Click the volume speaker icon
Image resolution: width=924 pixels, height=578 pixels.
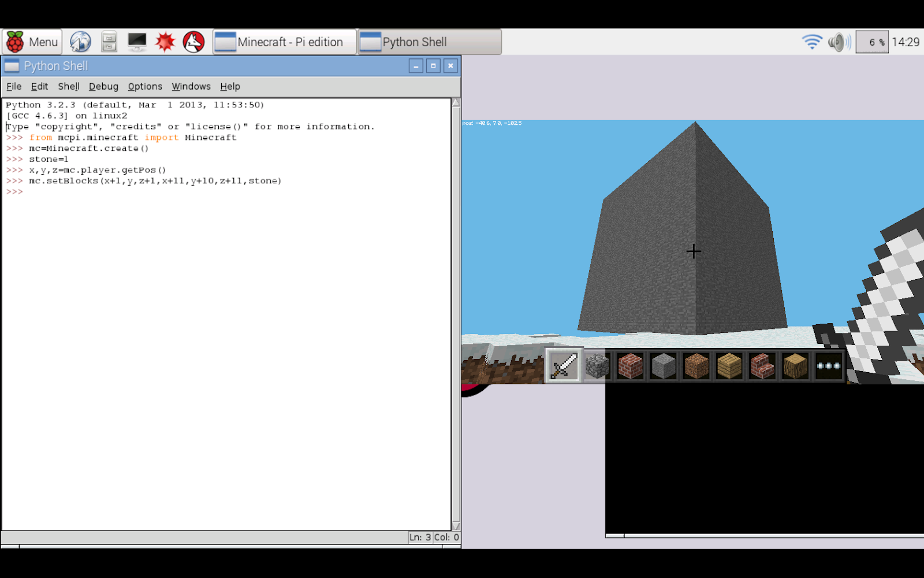(x=839, y=42)
